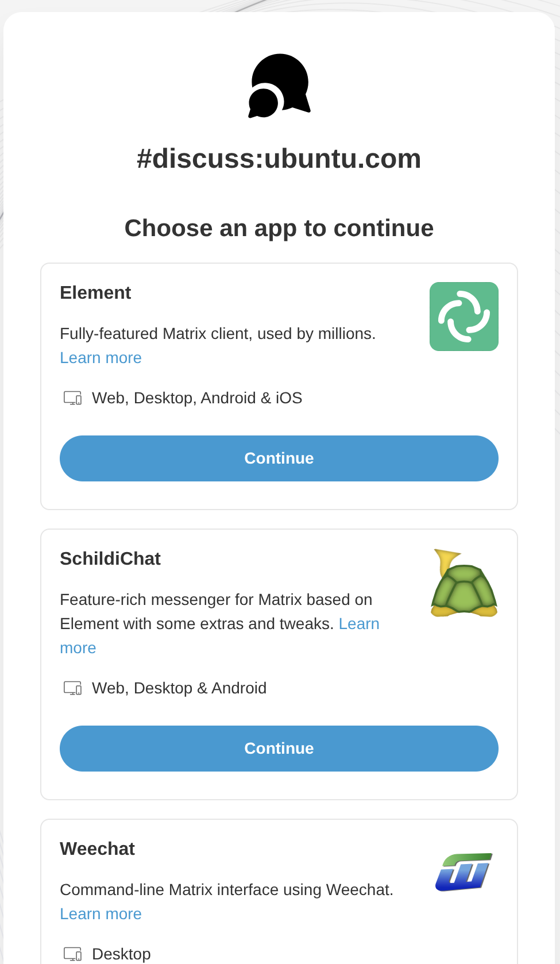The height and width of the screenshot is (964, 560).
Task: Click the device icon beside Element platforms
Action: tap(72, 398)
